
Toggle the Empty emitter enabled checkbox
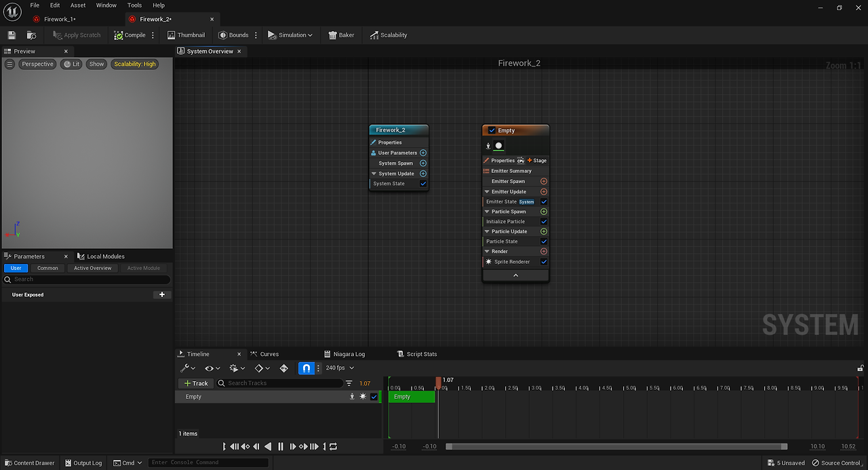click(x=492, y=130)
